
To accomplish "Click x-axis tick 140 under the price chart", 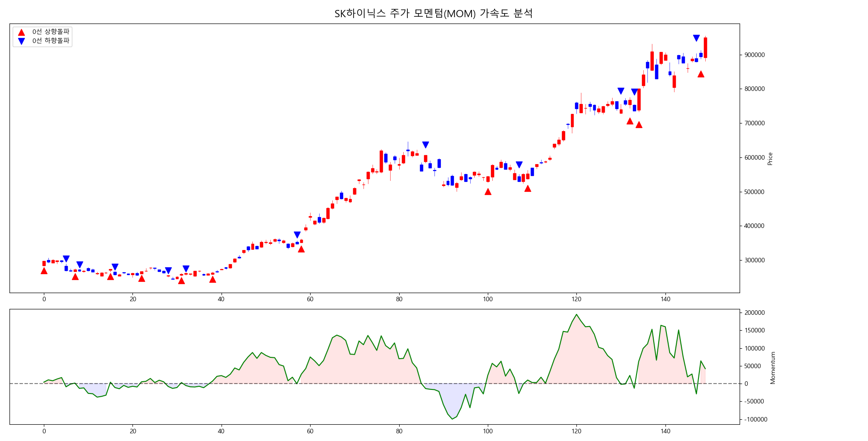I will (665, 299).
